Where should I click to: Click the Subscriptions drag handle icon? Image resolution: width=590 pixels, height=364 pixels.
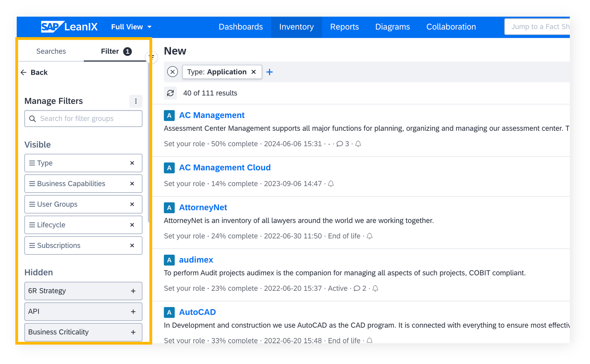32,246
